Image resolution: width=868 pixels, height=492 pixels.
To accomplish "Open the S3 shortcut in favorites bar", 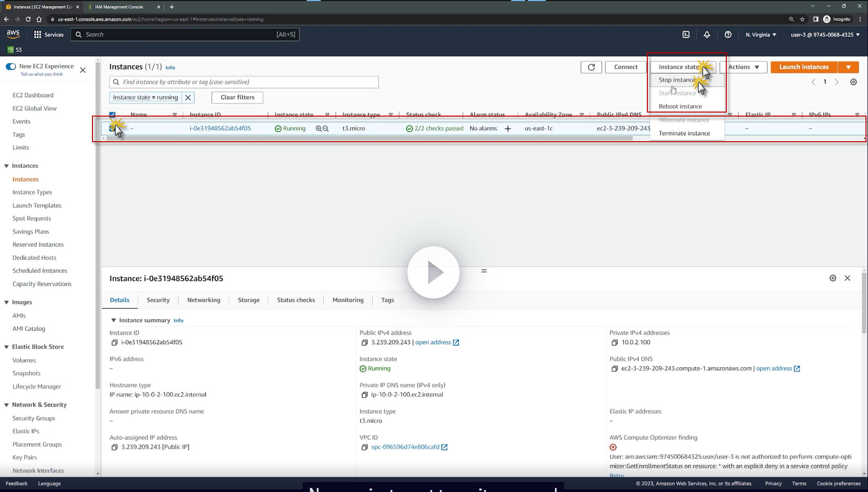I will pyautogui.click(x=15, y=50).
